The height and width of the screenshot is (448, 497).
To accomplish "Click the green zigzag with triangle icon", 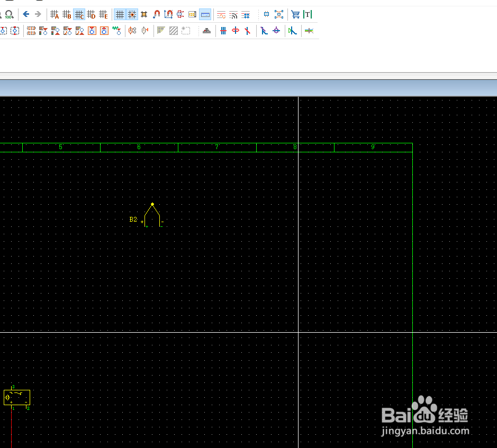I will 116,31.
